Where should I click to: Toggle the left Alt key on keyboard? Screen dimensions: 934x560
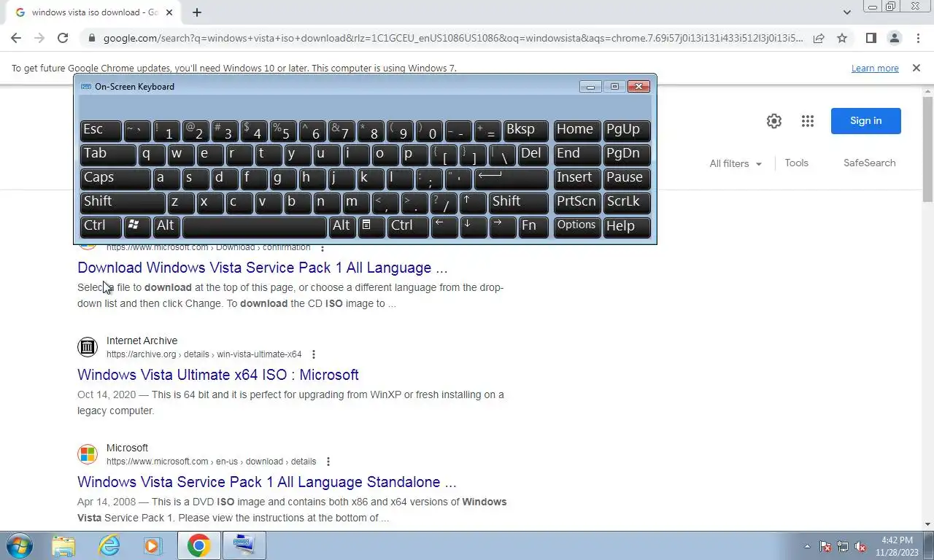[x=166, y=227]
